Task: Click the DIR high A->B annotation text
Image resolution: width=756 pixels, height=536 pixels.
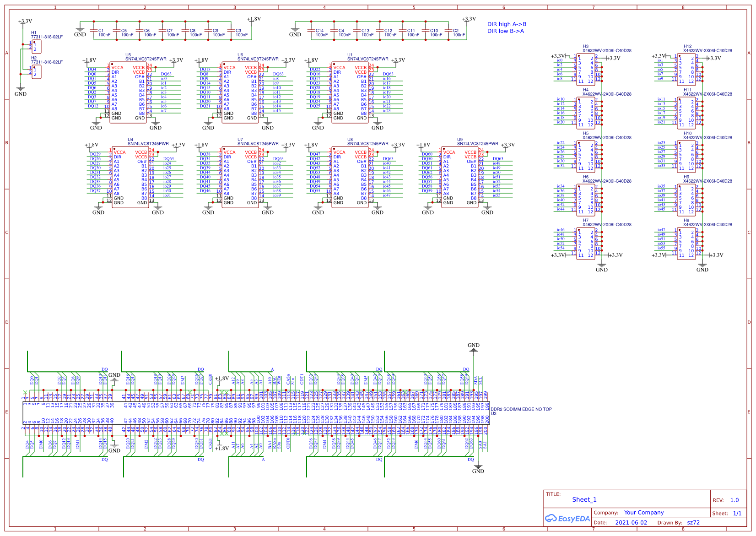Action: [506, 24]
